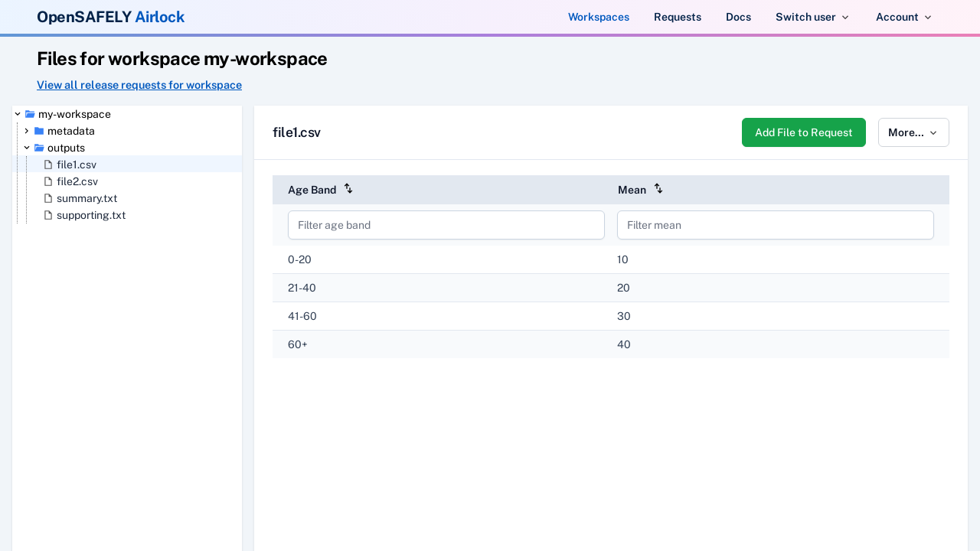Screen dimensions: 980x551
Task: Open View all release requests for workspace
Action: click(x=139, y=85)
